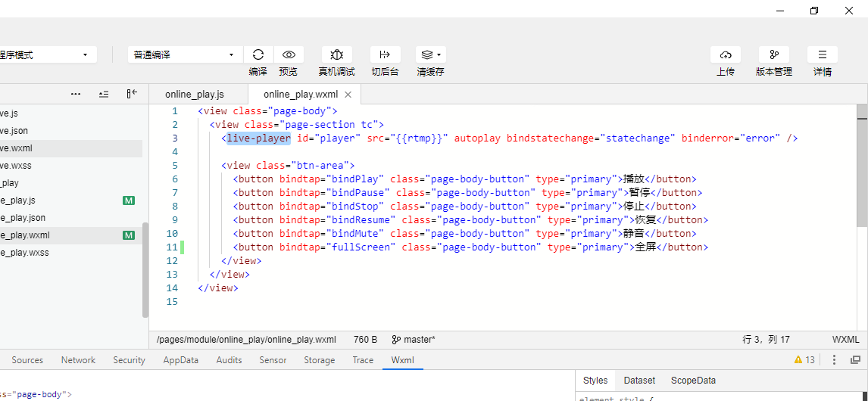Click the master git branch indicator
The width and height of the screenshot is (868, 401).
414,340
